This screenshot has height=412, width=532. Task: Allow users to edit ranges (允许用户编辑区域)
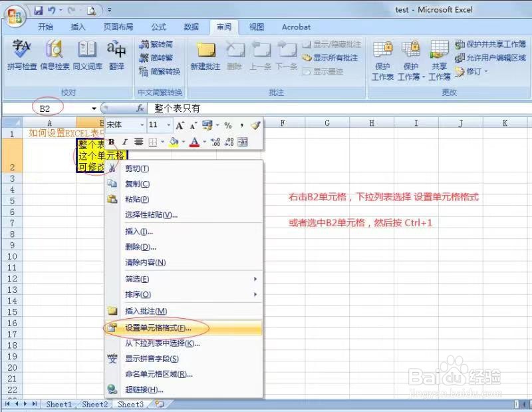pyautogui.click(x=490, y=58)
